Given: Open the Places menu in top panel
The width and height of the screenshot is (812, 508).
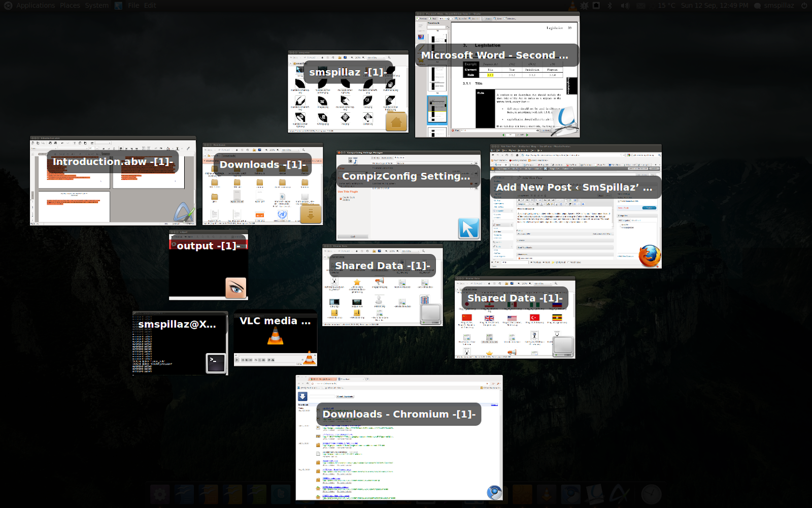Looking at the screenshot, I should click(x=70, y=6).
